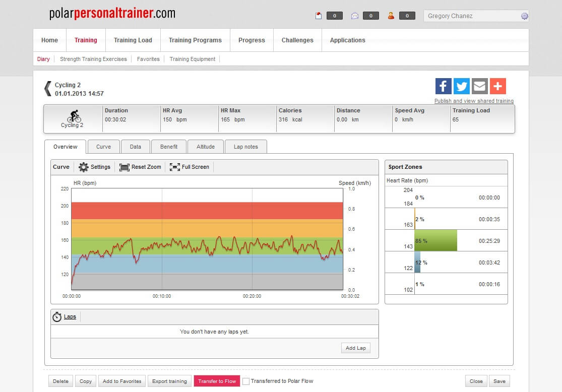
Task: Click the HR Avg value 150 bpm
Action: (x=174, y=120)
